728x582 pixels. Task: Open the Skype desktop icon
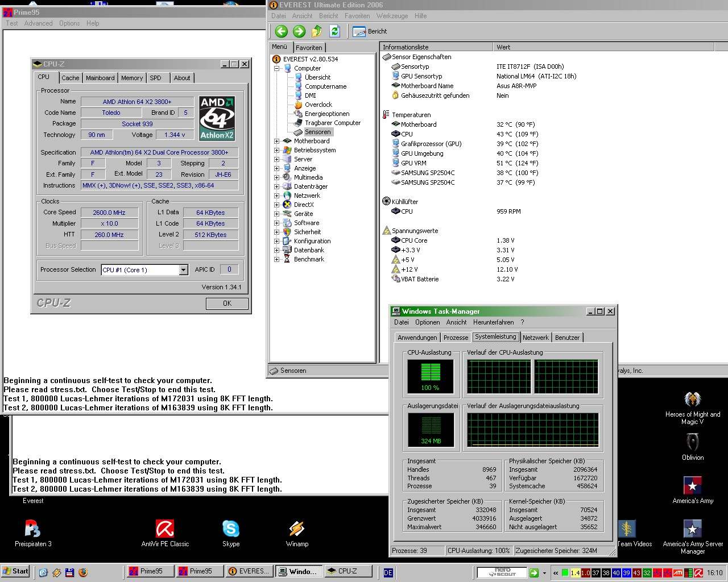click(x=230, y=533)
